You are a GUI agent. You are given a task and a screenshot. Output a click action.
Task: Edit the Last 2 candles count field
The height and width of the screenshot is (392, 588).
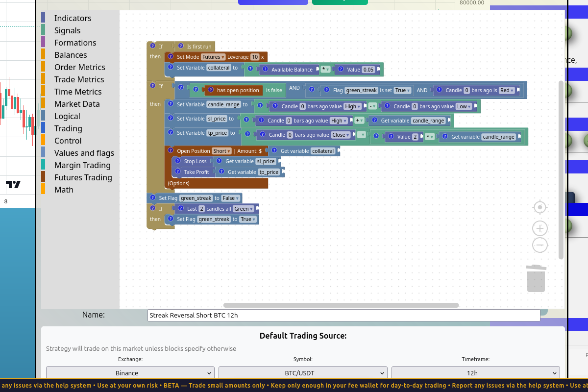[x=201, y=209]
